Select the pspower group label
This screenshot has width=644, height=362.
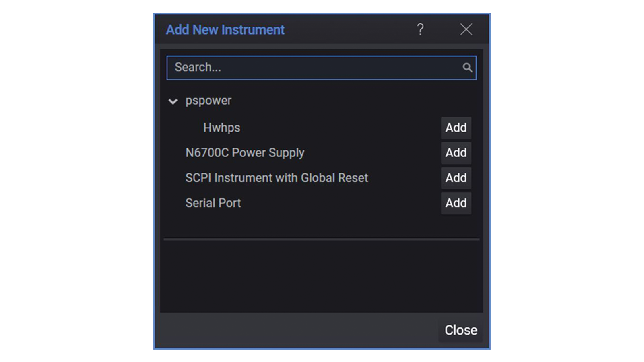208,101
